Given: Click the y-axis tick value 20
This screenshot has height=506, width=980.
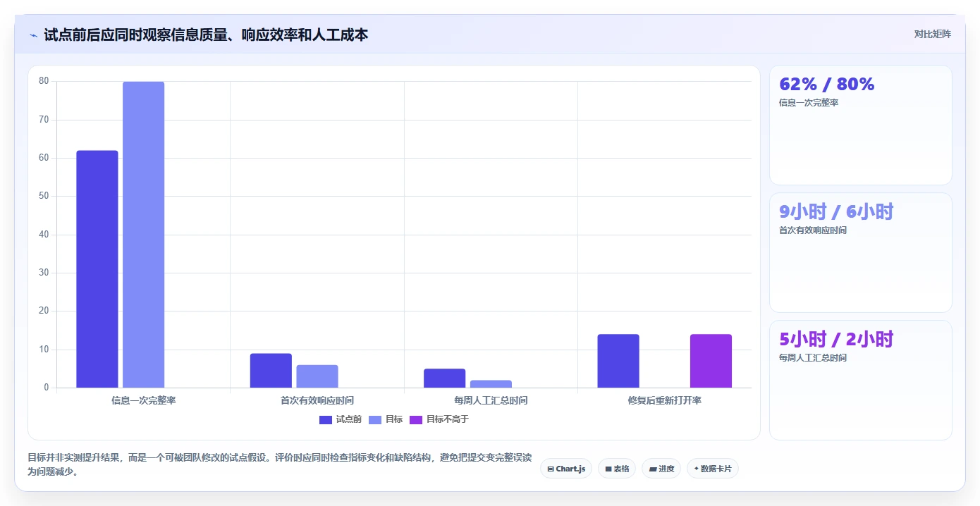Looking at the screenshot, I should [44, 311].
